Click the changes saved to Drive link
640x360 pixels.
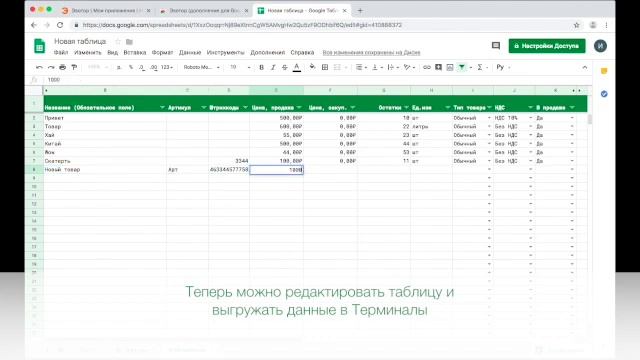point(371,53)
